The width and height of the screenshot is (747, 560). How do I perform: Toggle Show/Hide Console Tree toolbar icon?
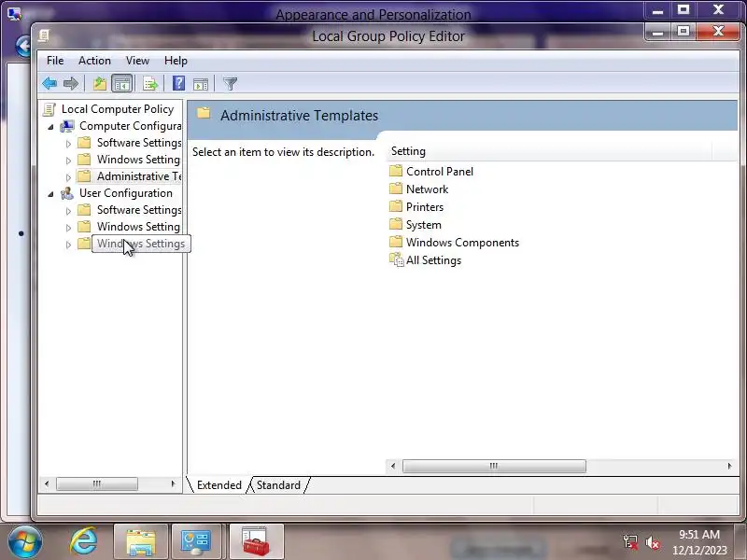tap(121, 84)
